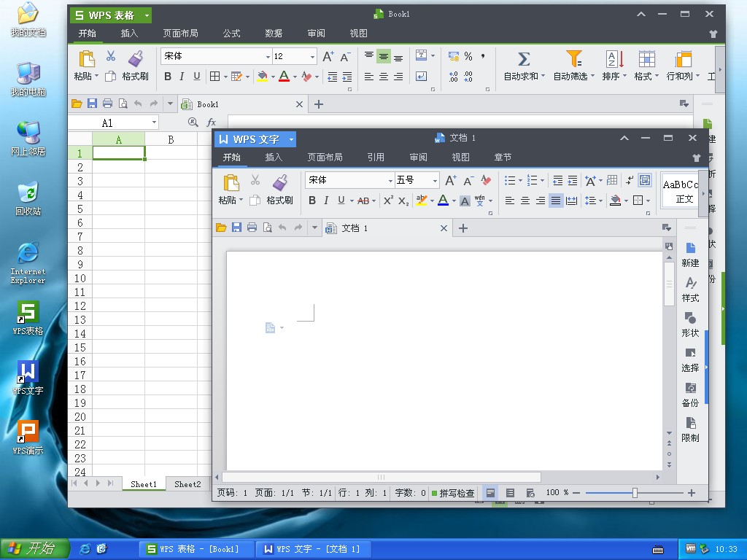Click the 排序 sort icon in spreadsheet

(x=614, y=59)
